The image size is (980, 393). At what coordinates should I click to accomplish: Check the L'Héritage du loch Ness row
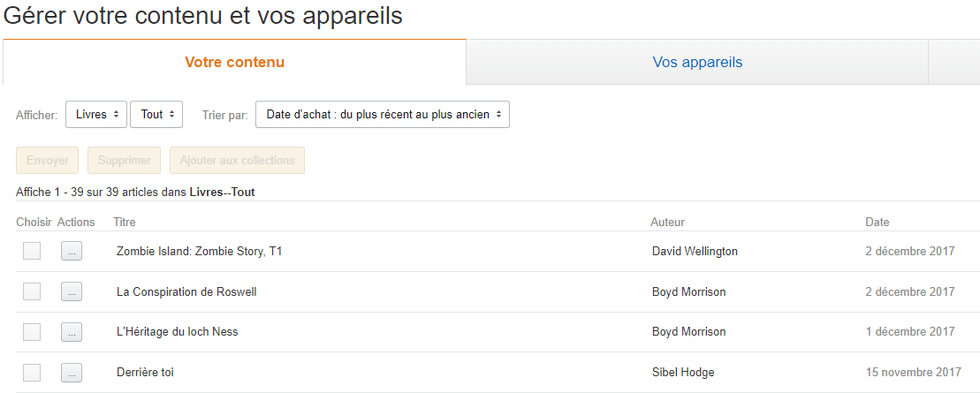(32, 332)
